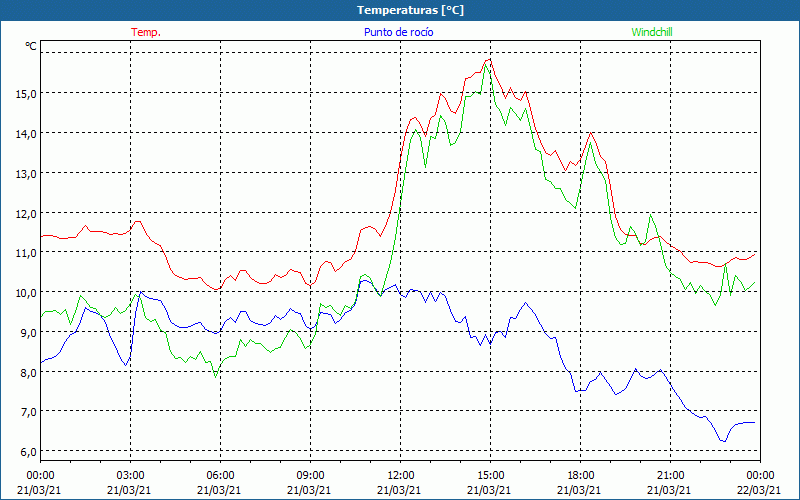Image resolution: width=800 pixels, height=500 pixels.
Task: Click the date under the 12:00 label
Action: tap(399, 490)
